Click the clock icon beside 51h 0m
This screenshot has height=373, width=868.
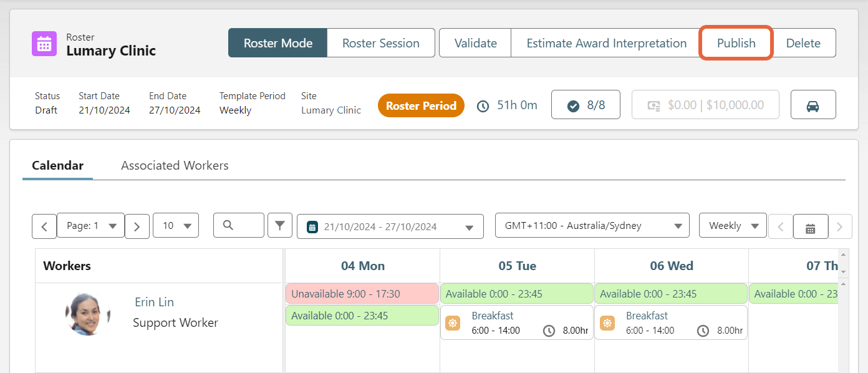click(483, 105)
